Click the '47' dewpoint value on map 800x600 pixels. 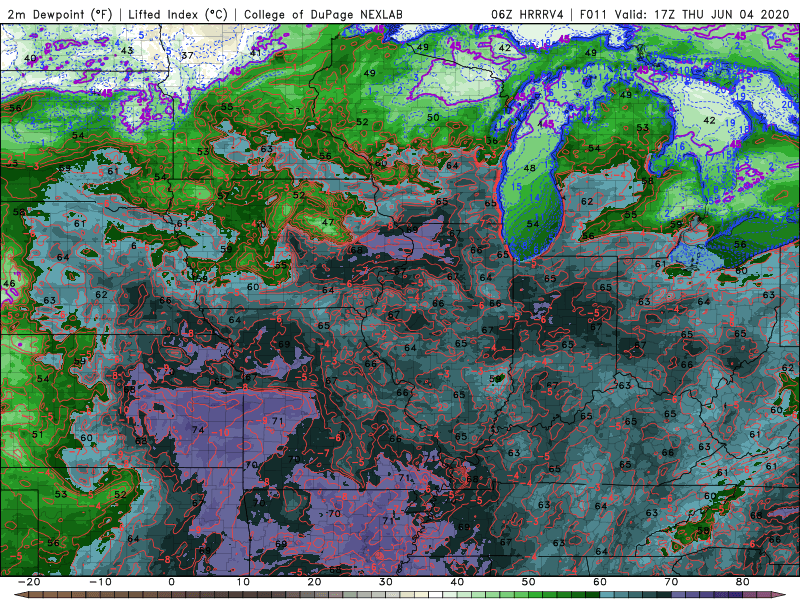click(328, 222)
